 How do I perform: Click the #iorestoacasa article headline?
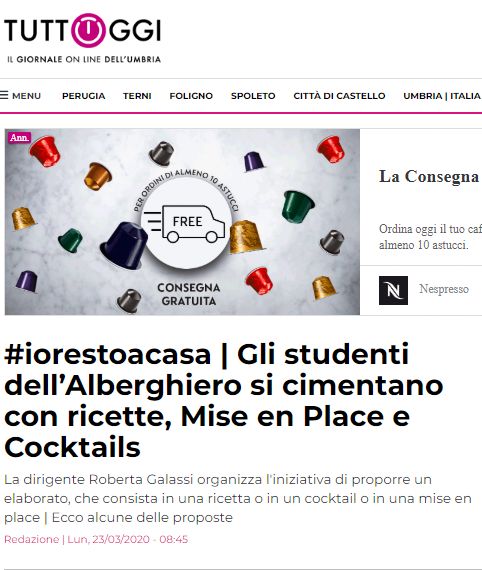tap(224, 401)
